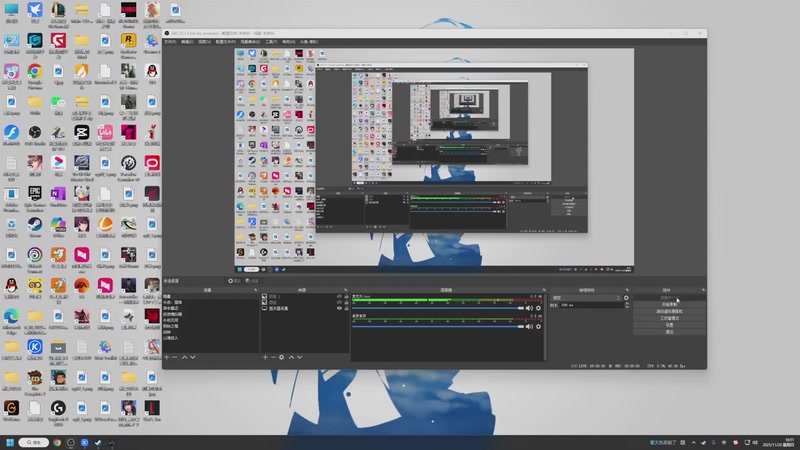Adjust transition duration stepper arrows

627,305
